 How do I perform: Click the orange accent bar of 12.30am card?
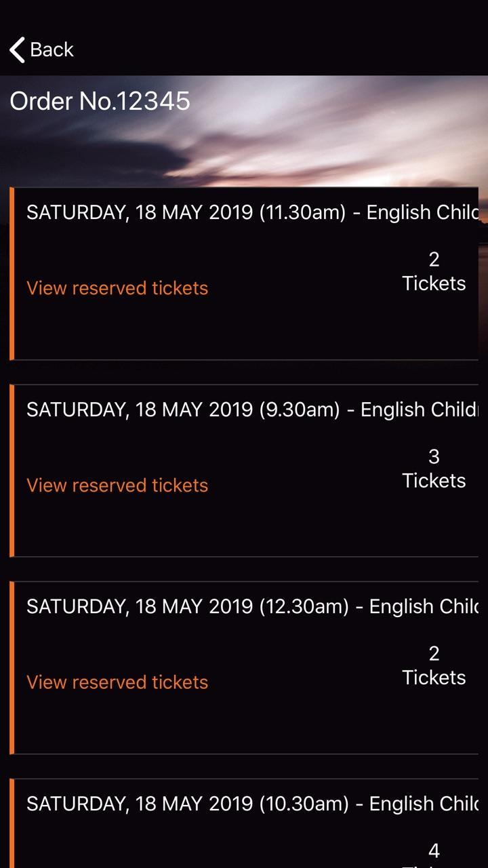click(x=12, y=668)
